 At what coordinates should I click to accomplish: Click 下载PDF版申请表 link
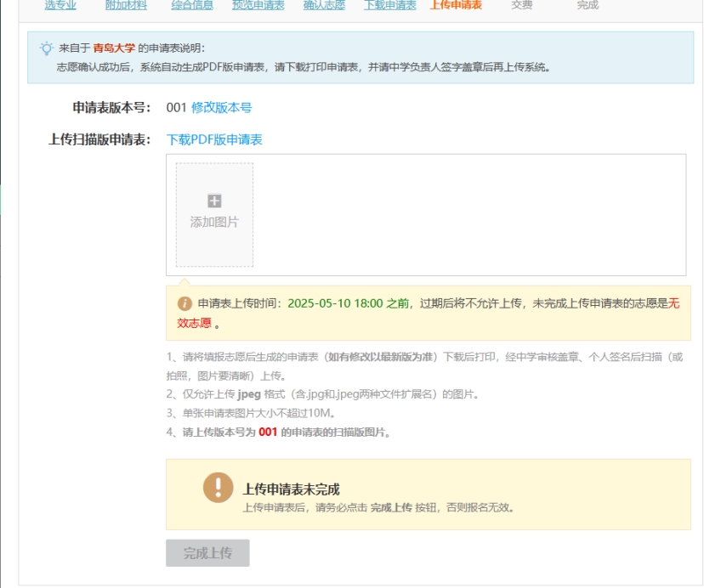(x=214, y=139)
